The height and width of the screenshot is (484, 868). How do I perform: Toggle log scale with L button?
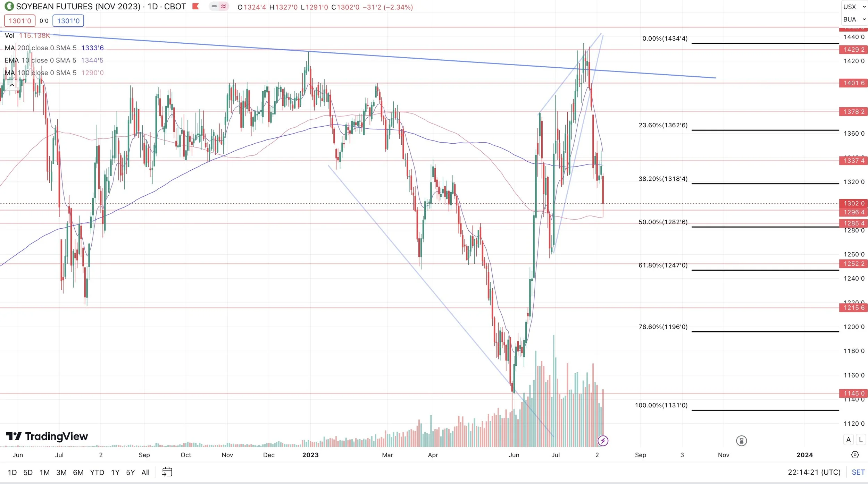(861, 440)
